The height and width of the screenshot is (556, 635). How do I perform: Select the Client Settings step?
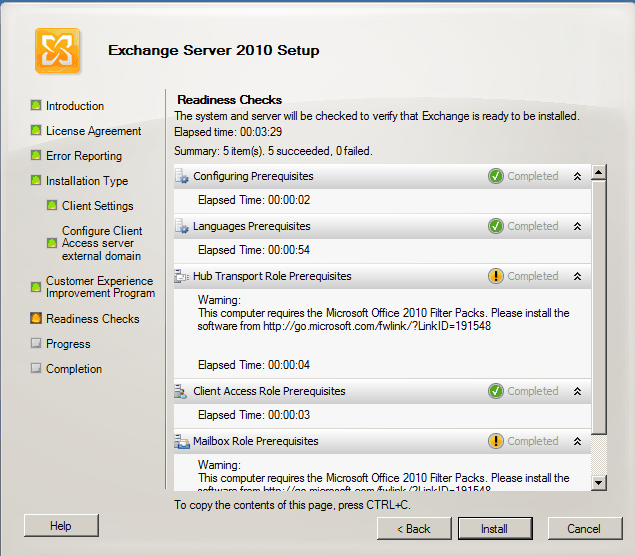coord(98,206)
